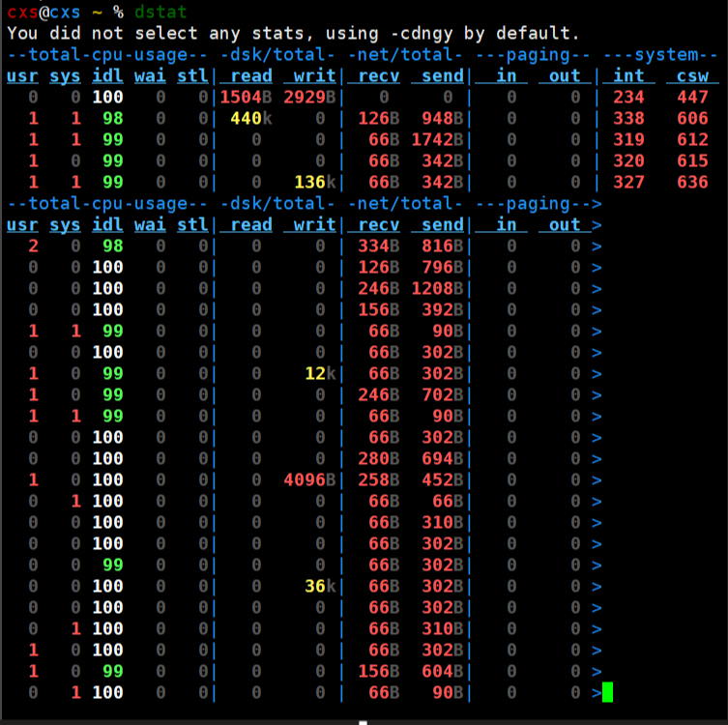Click the '---system--' section header
This screenshot has width=728, height=725.
click(x=660, y=55)
